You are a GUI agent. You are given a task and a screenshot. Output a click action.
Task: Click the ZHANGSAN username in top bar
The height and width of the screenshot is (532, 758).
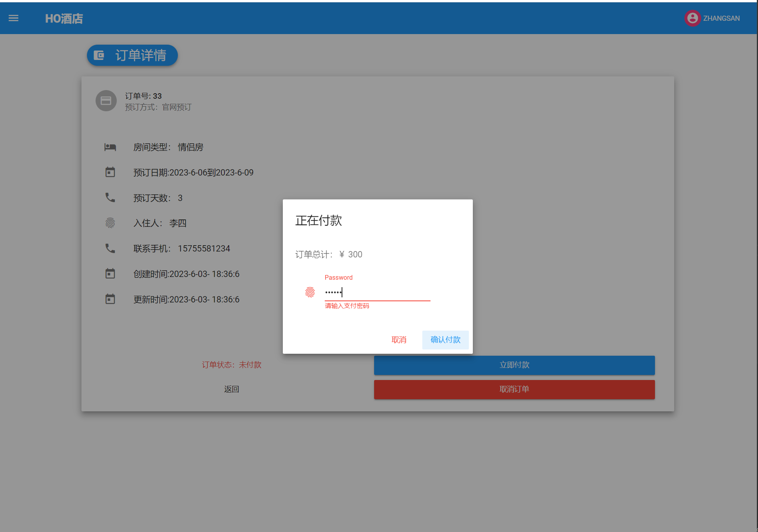(x=721, y=18)
